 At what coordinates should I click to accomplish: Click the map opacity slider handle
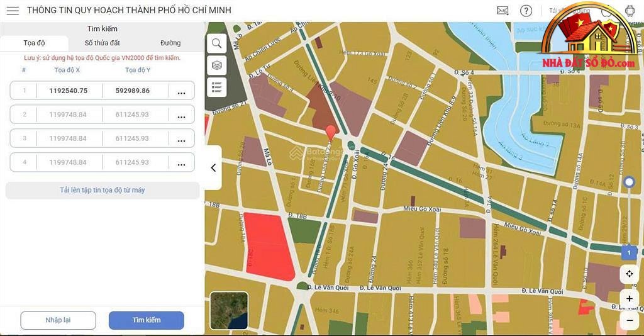pyautogui.click(x=629, y=182)
